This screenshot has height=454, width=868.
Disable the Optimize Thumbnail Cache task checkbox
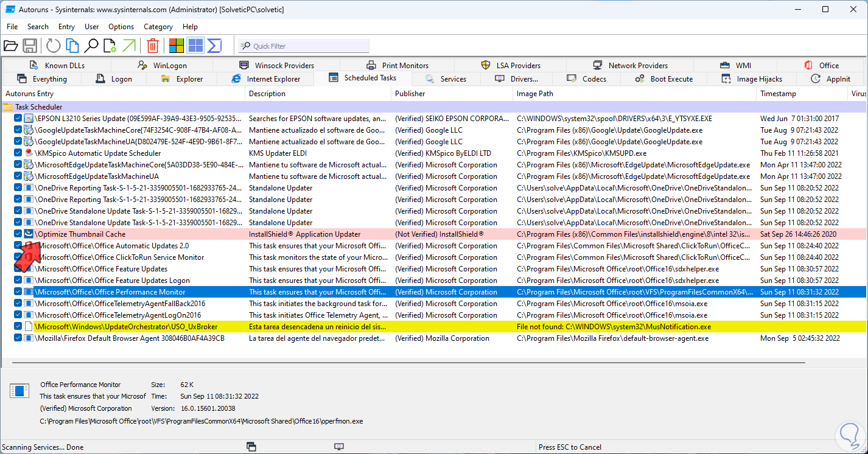point(18,234)
